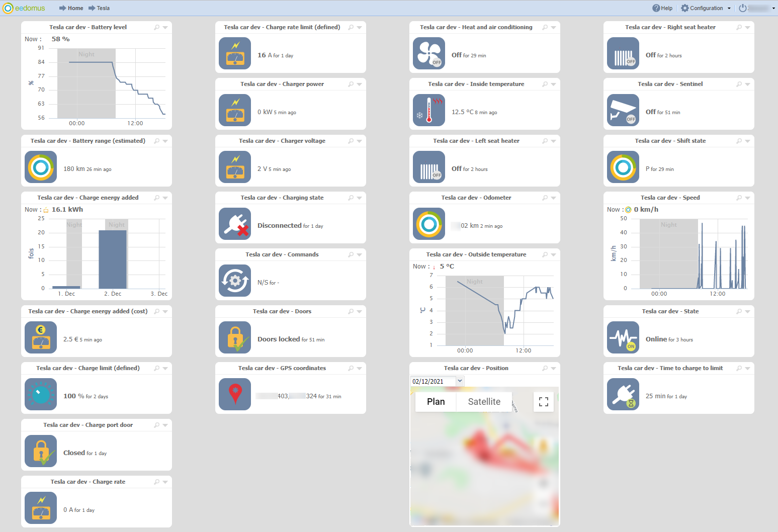Viewport: 778px width, 532px height.
Task: Expand the State widget dropdown arrow
Action: pos(747,312)
